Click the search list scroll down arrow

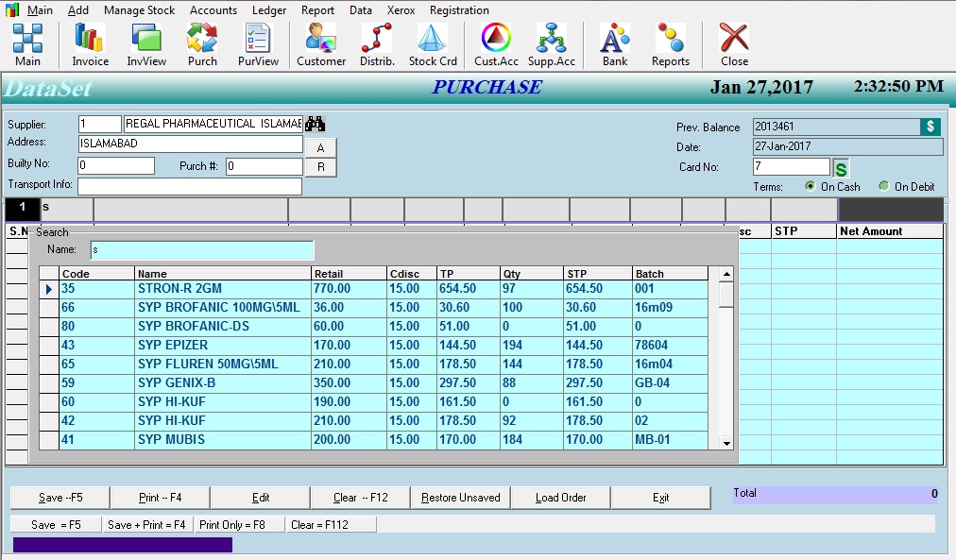[726, 443]
